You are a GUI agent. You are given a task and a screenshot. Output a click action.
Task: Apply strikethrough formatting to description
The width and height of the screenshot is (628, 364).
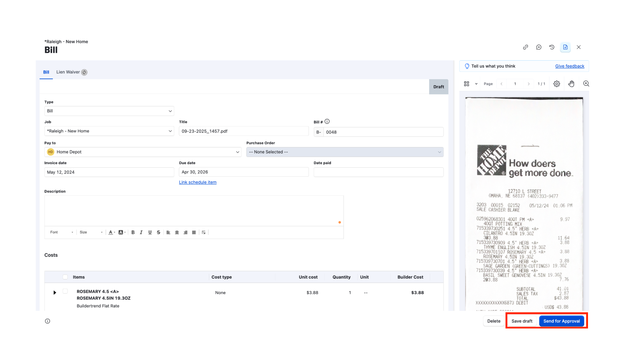pos(159,232)
